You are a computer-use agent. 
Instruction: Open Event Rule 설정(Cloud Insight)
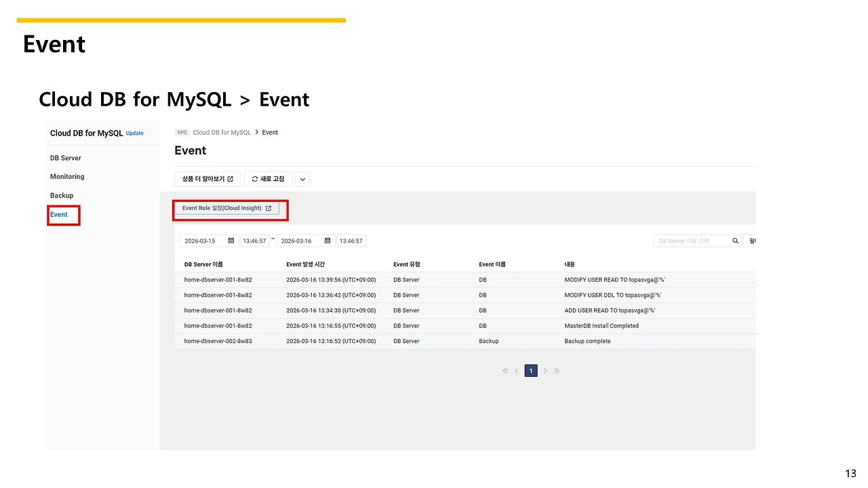click(x=226, y=208)
